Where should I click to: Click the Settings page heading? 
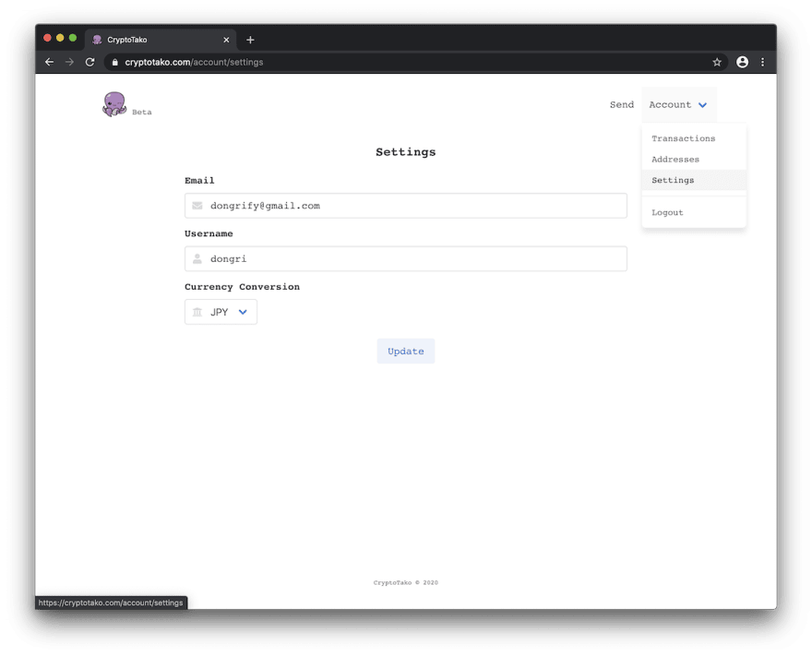pos(405,152)
